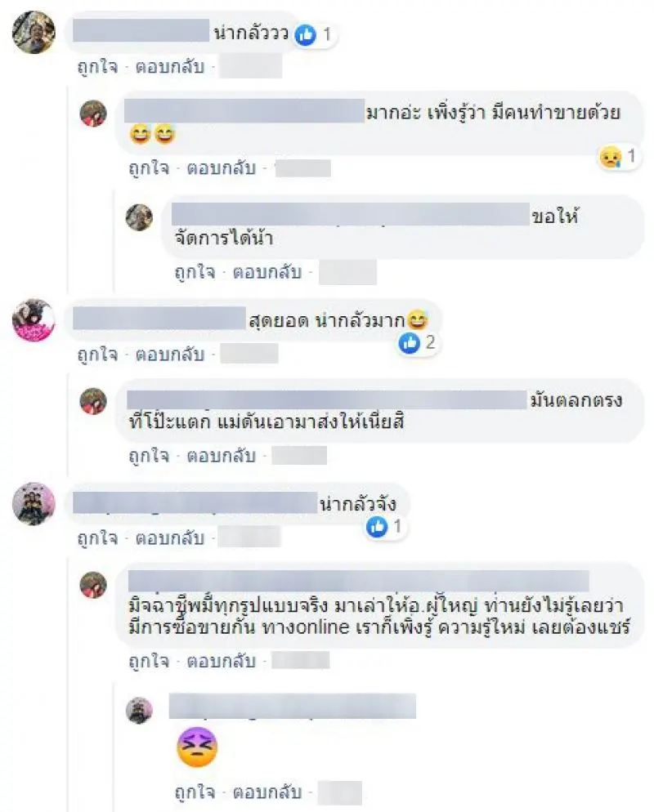Click ตอบกลับ under "น่ากลัววว" comment
The width and height of the screenshot is (654, 812).
pos(170,67)
